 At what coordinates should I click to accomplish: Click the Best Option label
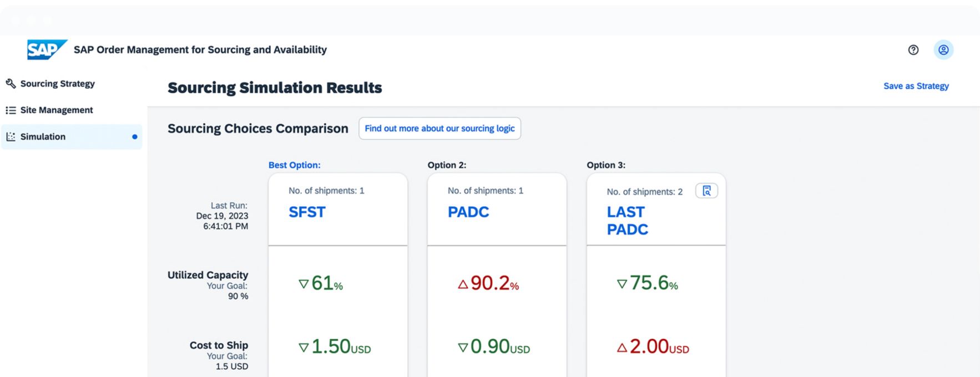[x=294, y=165]
